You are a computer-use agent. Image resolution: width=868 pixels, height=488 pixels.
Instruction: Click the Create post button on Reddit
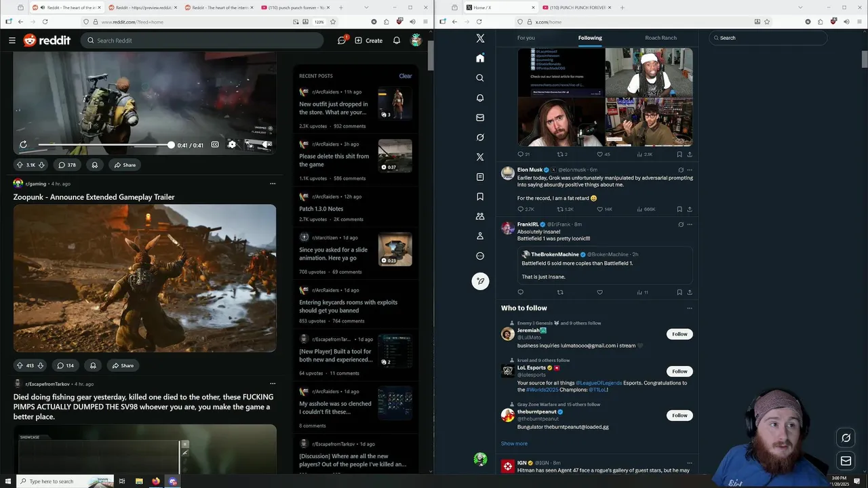tap(368, 41)
